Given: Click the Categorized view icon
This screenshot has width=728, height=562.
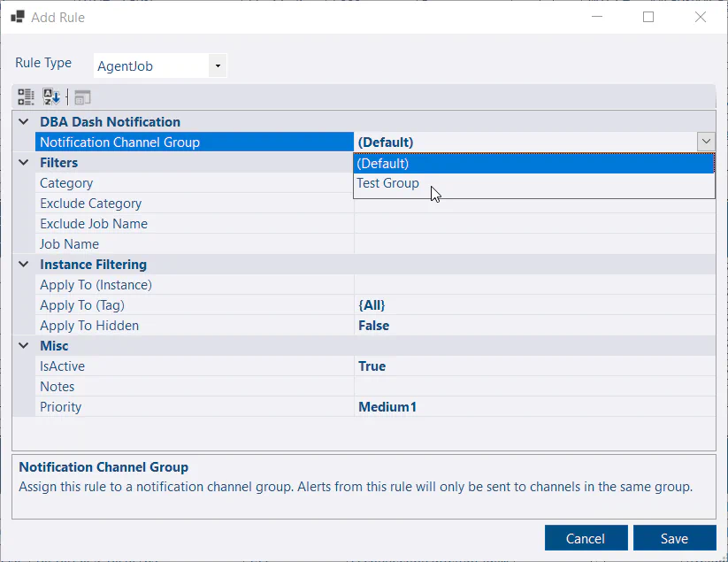Looking at the screenshot, I should 26,97.
